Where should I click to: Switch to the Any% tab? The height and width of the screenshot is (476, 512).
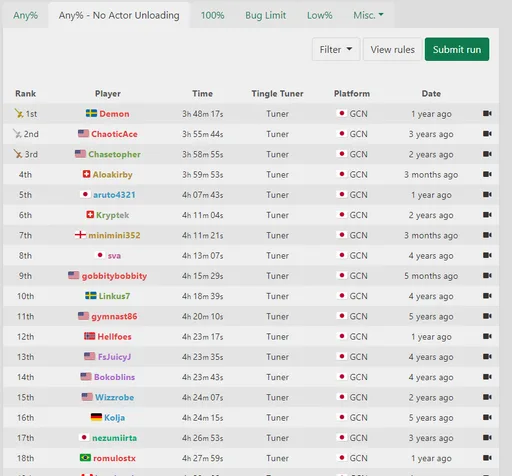click(x=25, y=15)
